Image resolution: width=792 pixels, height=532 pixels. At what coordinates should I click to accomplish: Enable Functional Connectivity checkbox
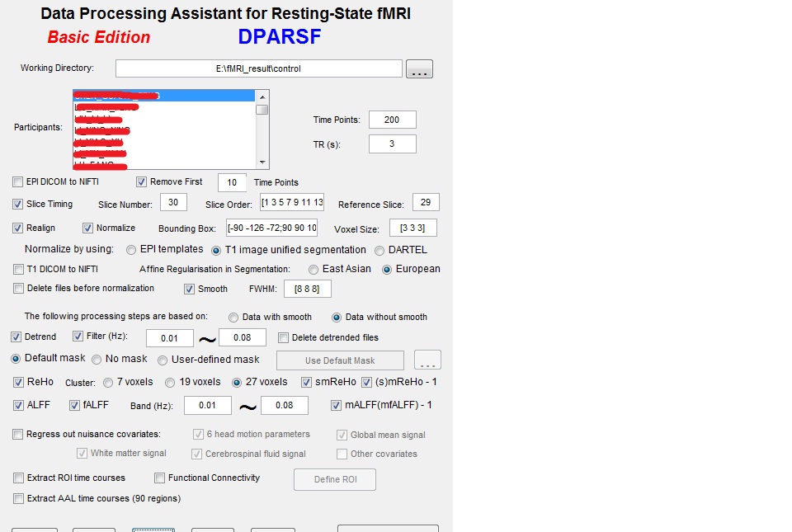coord(159,478)
